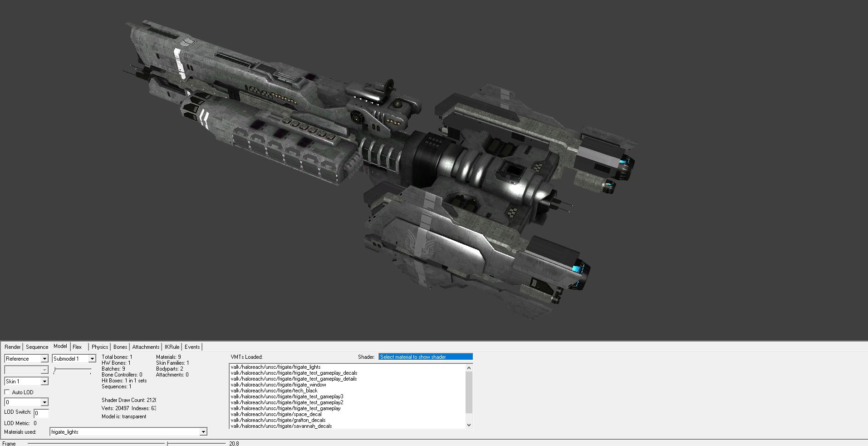Click the Verts: 20497 readout

(115, 408)
